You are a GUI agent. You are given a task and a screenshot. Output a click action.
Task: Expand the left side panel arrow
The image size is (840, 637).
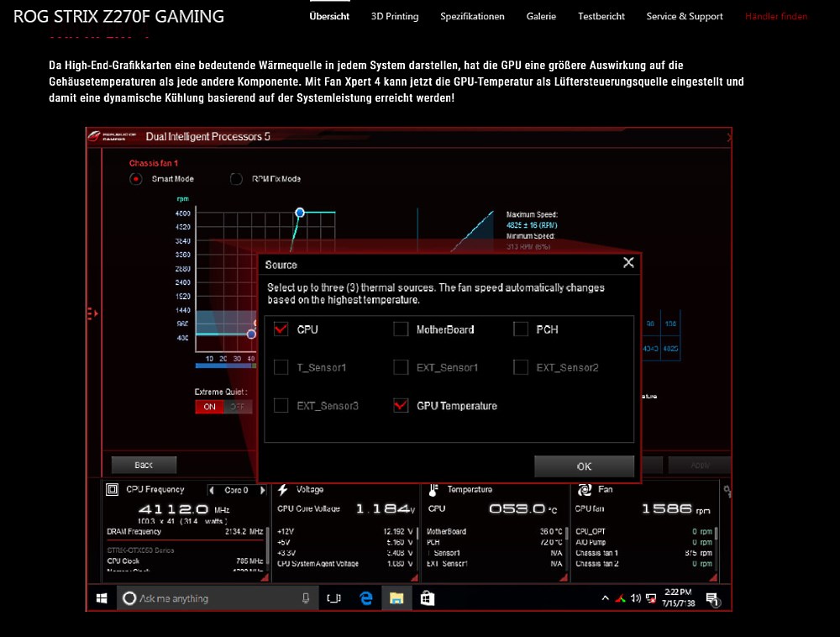[x=92, y=313]
